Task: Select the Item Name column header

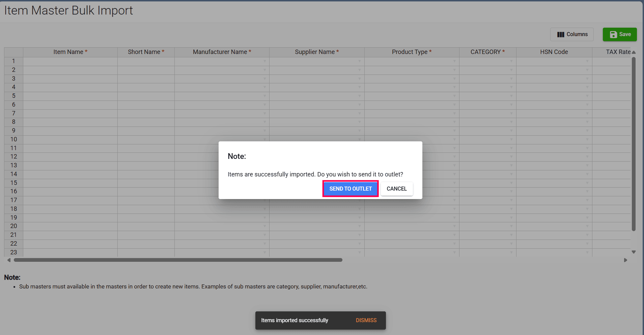Action: [70, 52]
